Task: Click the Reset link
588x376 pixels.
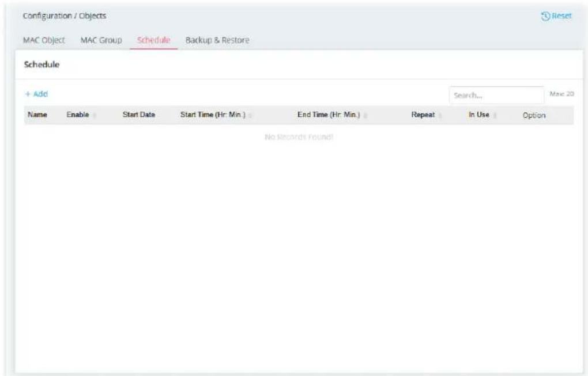Action: click(x=556, y=16)
